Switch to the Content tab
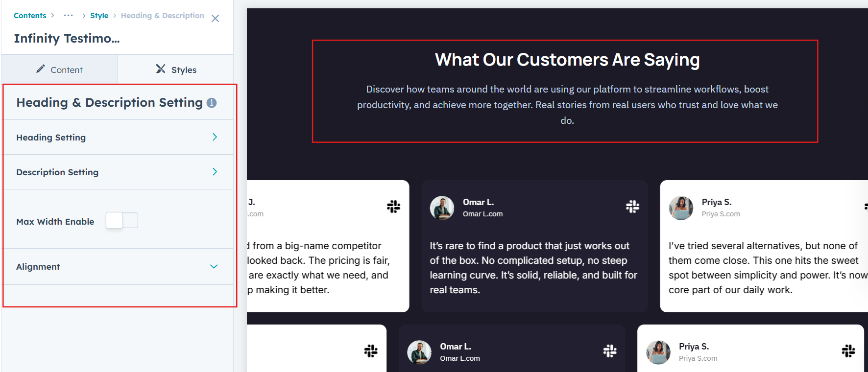 click(x=60, y=70)
